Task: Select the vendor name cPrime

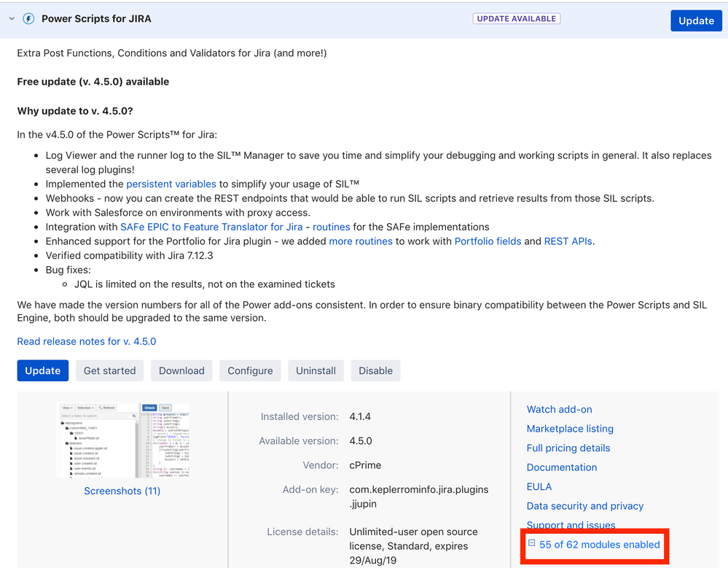Action: coord(365,465)
